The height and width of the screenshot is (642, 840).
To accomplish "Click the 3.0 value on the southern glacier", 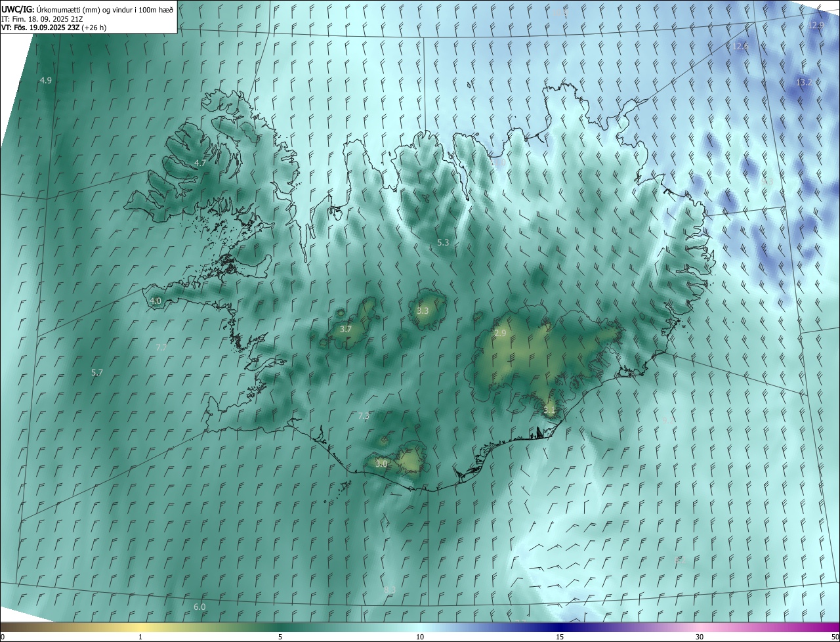I will point(381,463).
